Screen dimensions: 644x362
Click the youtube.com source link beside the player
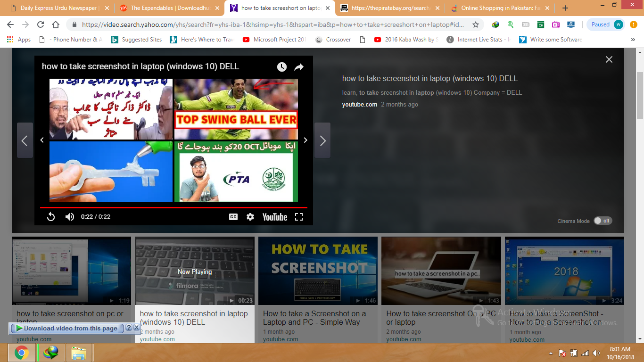360,105
